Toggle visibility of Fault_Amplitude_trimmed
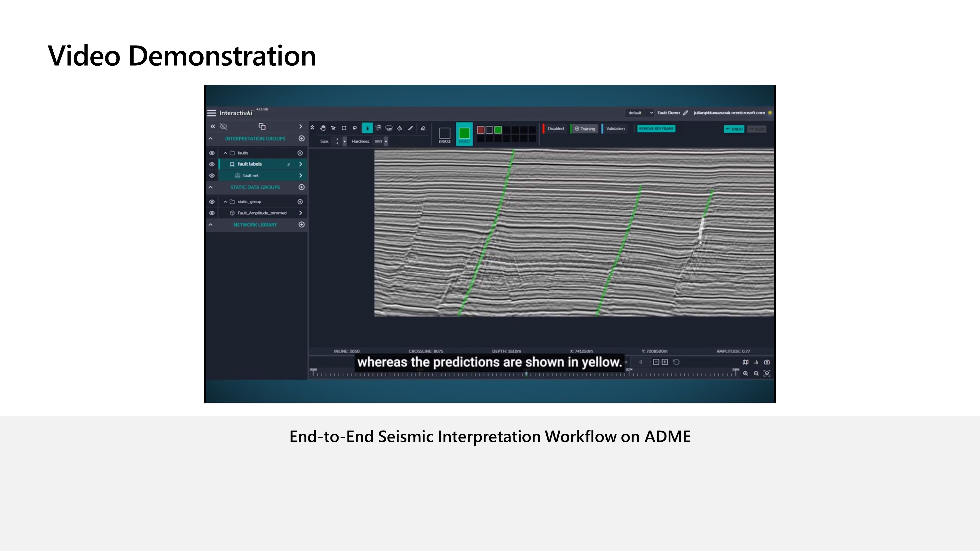This screenshot has height=551, width=980. 212,213
